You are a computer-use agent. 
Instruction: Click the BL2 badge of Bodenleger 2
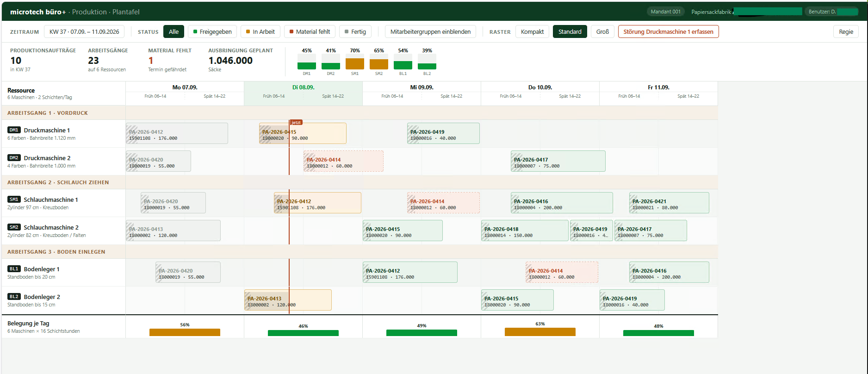click(x=14, y=297)
